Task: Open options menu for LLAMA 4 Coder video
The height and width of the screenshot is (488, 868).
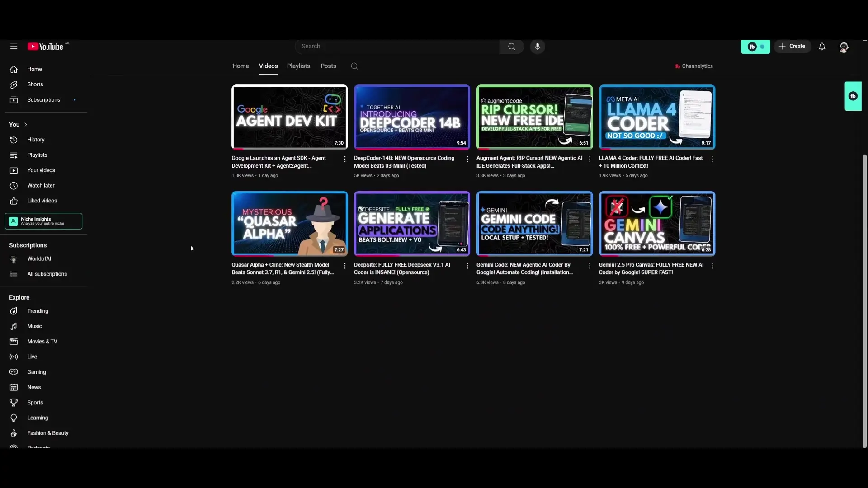Action: 712,159
